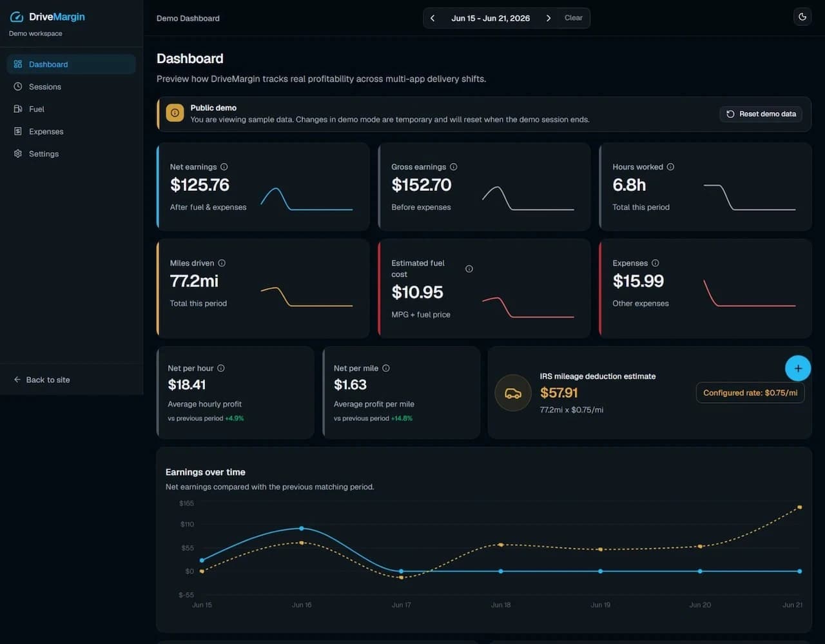
Task: Open the Fuel menu item
Action: 72,109
